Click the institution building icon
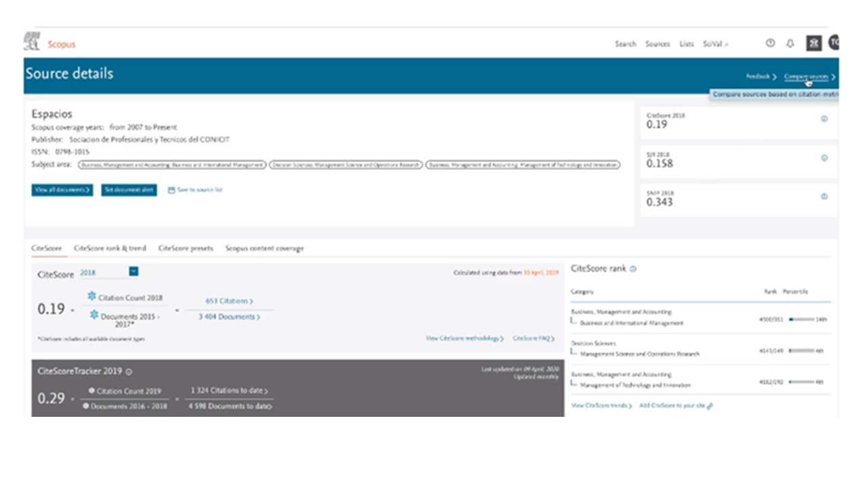The width and height of the screenshot is (868, 488). [x=813, y=43]
